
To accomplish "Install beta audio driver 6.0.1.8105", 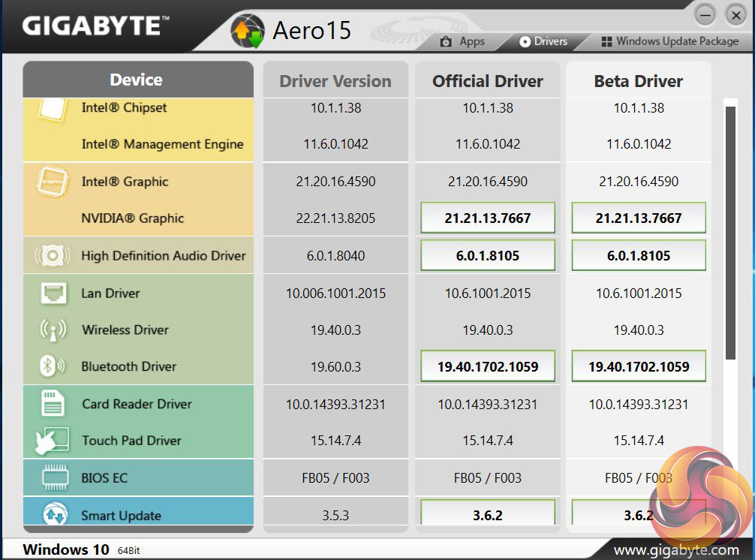I will click(639, 255).
